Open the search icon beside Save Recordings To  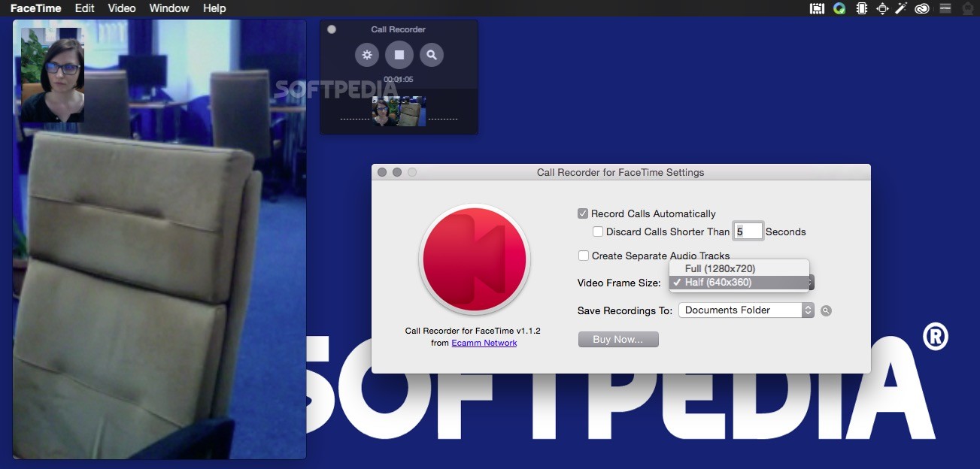point(825,310)
